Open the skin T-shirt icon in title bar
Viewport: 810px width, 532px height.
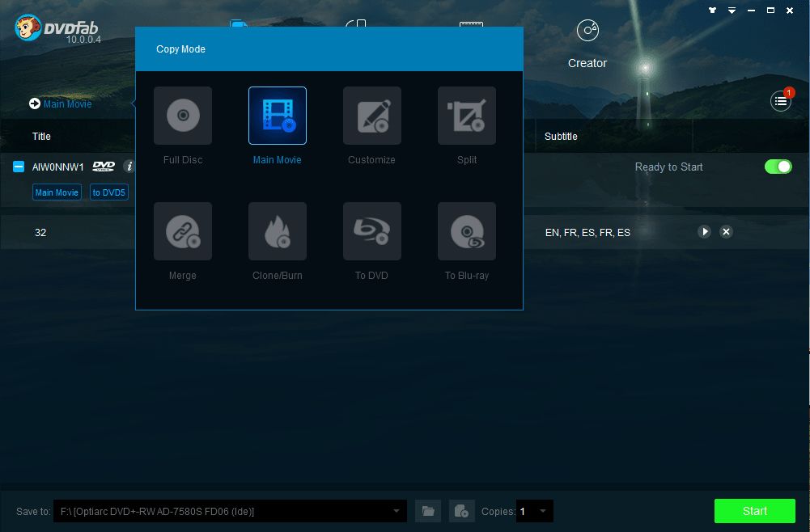click(x=712, y=10)
